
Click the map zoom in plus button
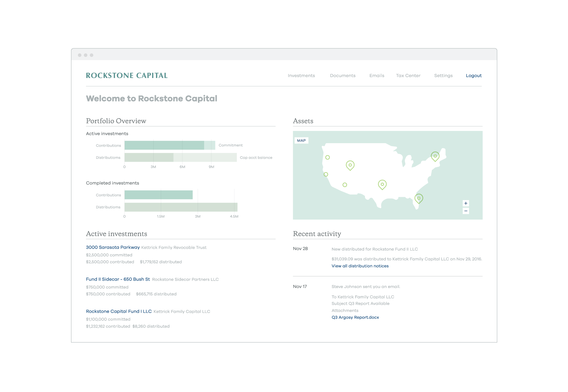(x=466, y=203)
